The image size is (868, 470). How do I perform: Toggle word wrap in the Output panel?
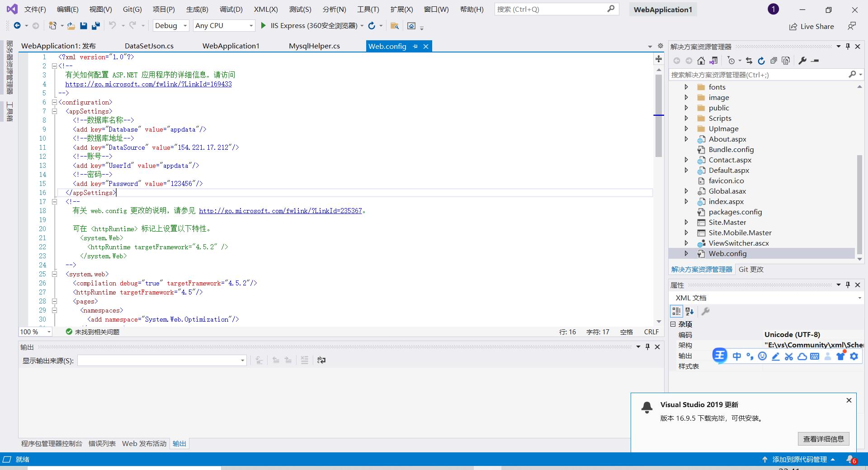pos(321,360)
